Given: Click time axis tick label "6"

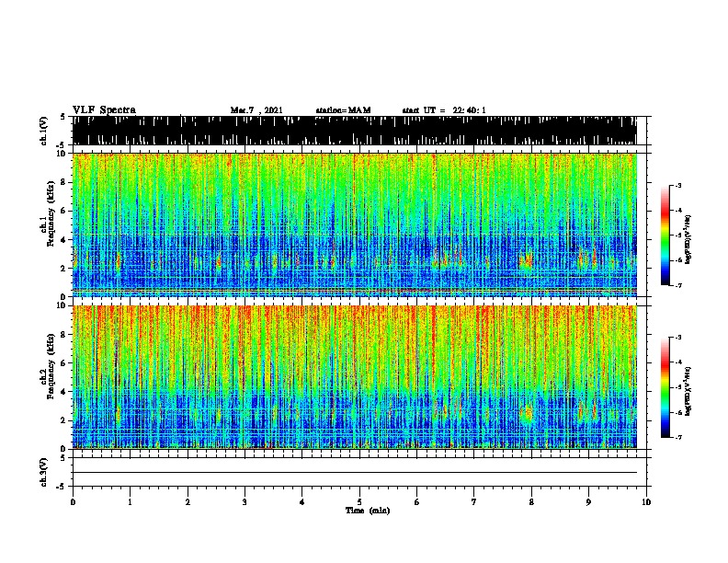Looking at the screenshot, I should (x=417, y=502).
